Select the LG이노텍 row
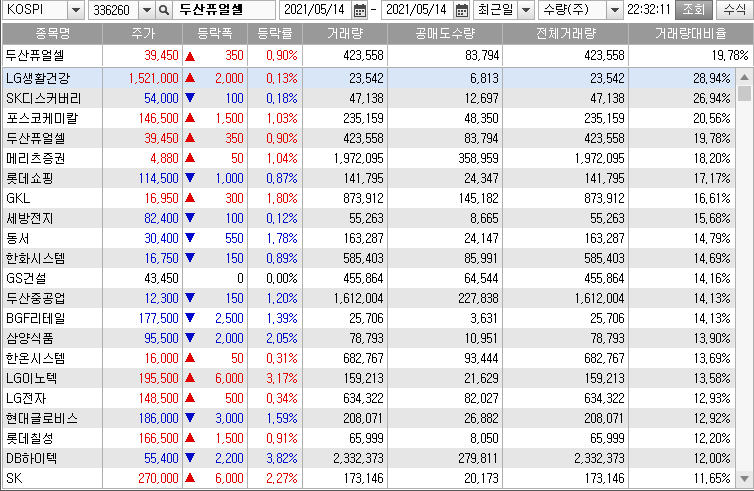 coord(369,378)
